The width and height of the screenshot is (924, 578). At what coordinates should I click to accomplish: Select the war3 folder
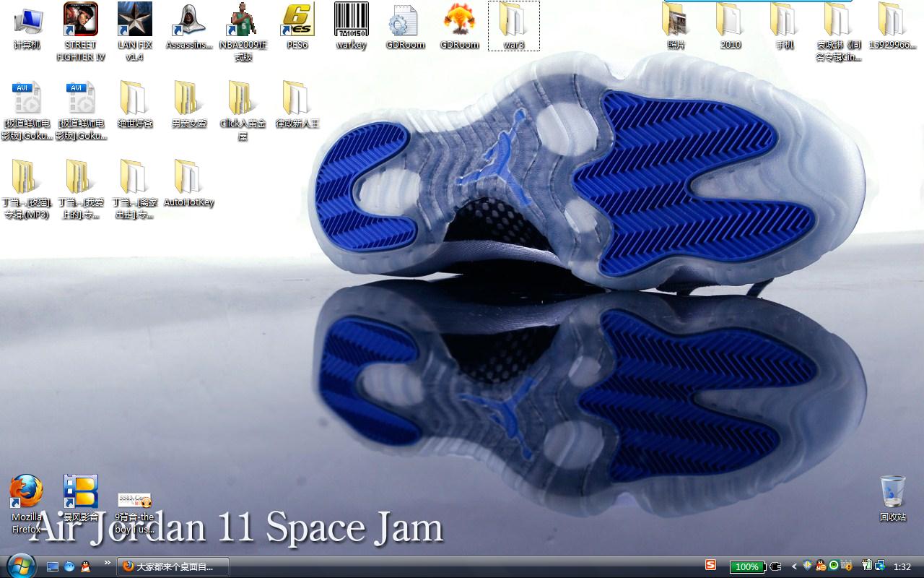(514, 27)
